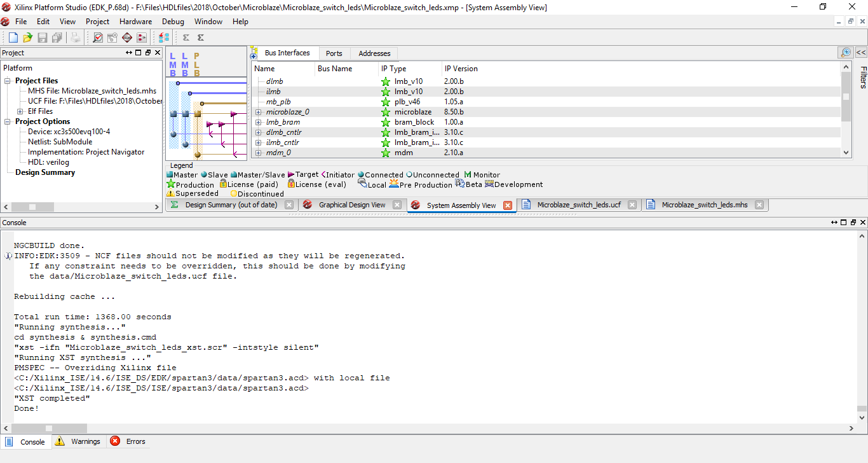Close the Console panel
The width and height of the screenshot is (868, 463).
coord(862,223)
